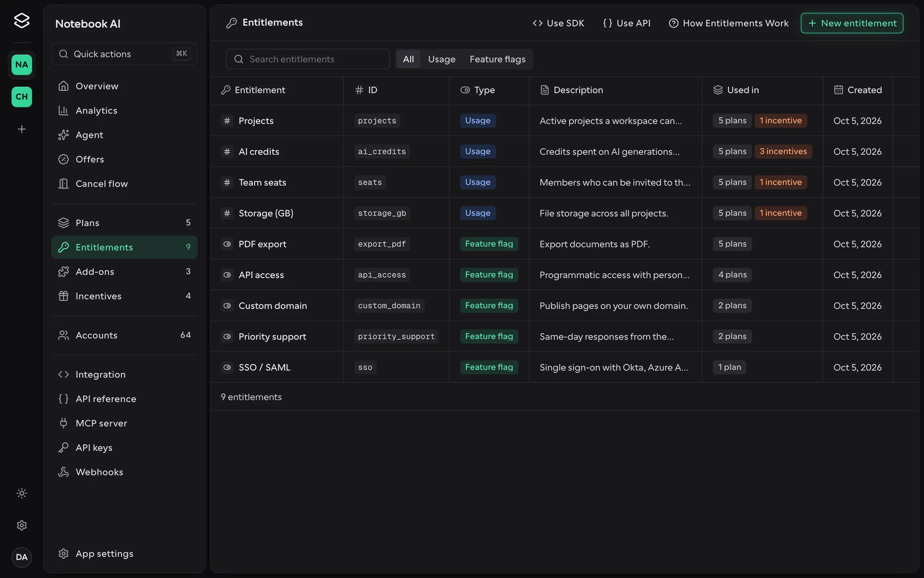Click the Usage type badge for Team seats

pos(478,182)
